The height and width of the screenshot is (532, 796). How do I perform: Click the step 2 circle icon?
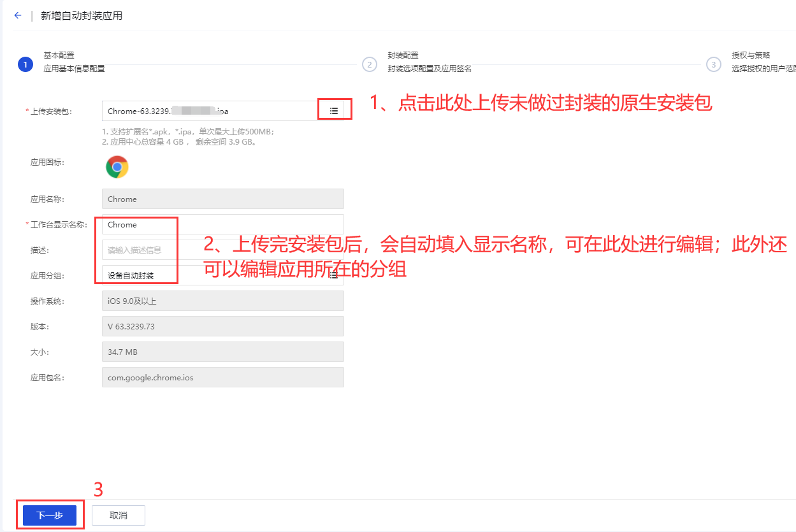pos(368,64)
